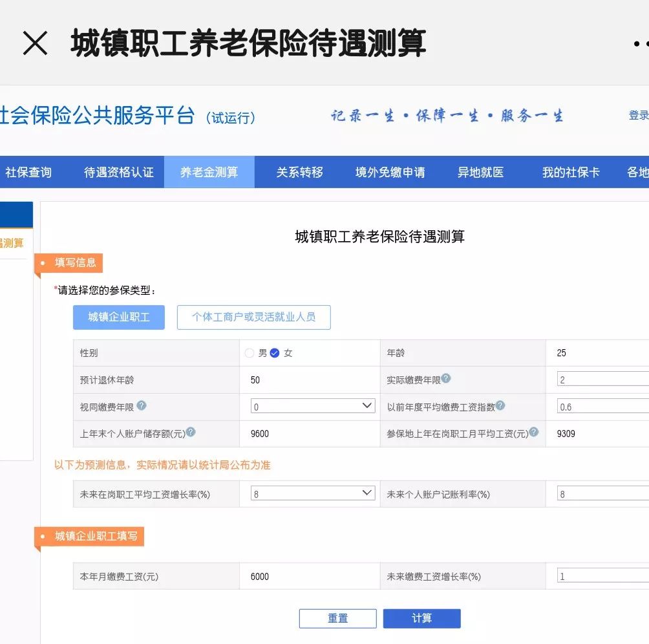Switch to 待遇资格认证 tab
This screenshot has height=644, width=649.
(119, 173)
